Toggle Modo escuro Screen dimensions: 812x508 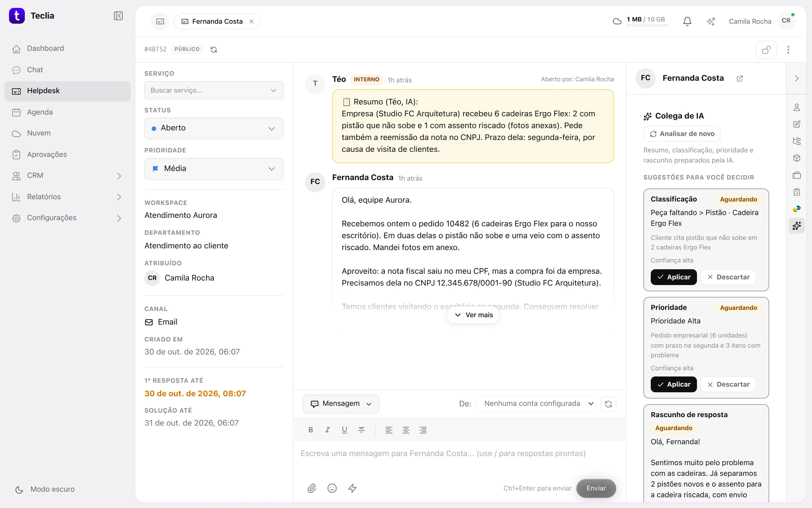(x=45, y=489)
